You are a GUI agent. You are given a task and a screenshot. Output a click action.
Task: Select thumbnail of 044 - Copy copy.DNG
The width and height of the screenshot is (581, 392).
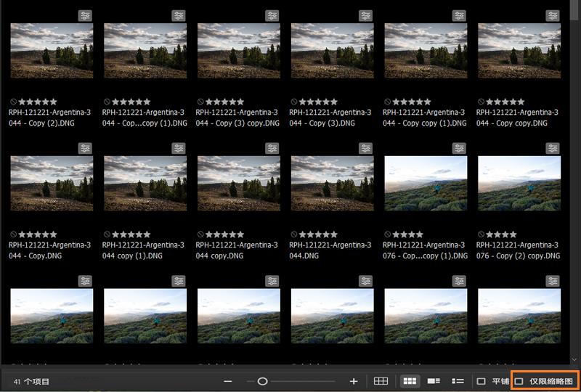519,51
